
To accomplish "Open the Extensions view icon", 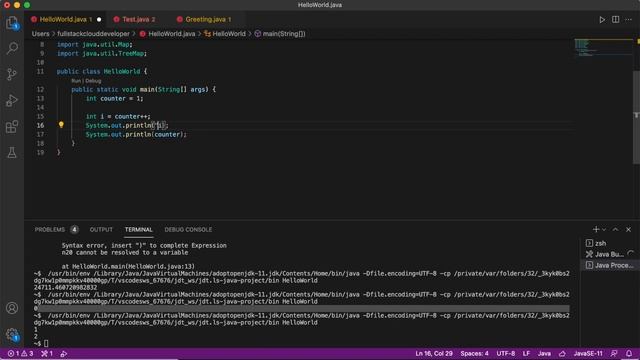I will pos(12,127).
